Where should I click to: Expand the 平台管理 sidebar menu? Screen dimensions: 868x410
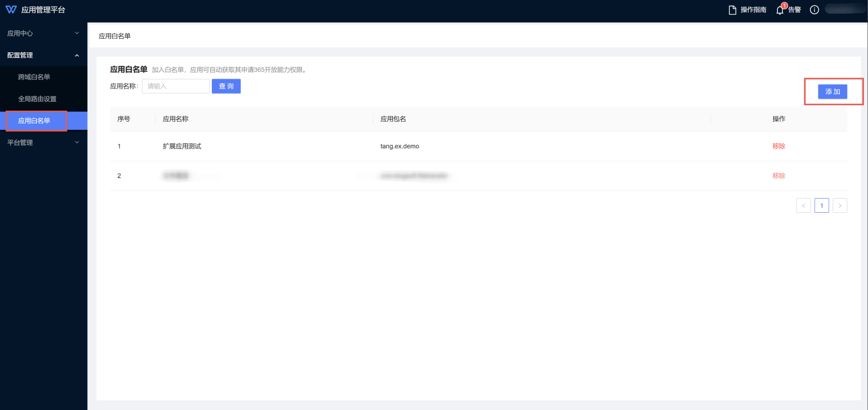tap(43, 142)
